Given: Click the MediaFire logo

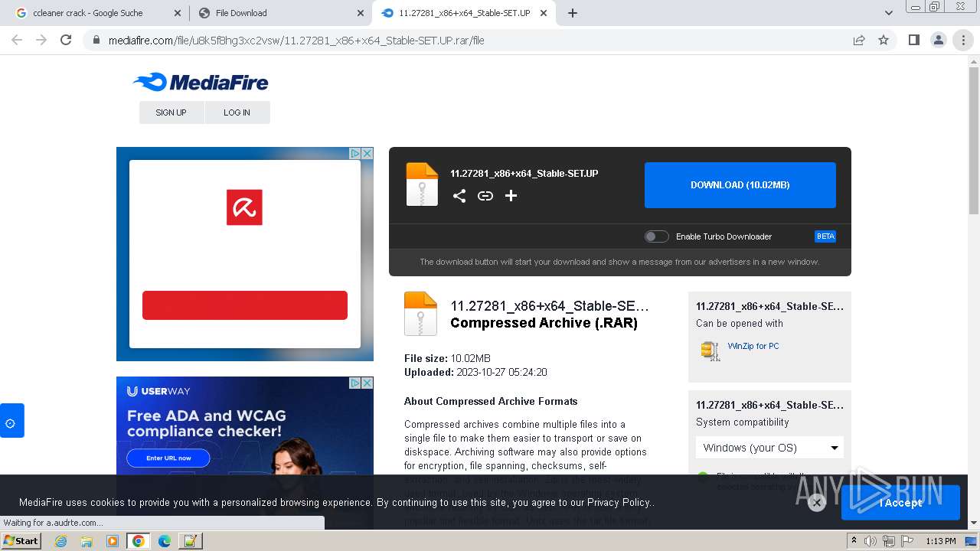Looking at the screenshot, I should point(201,82).
